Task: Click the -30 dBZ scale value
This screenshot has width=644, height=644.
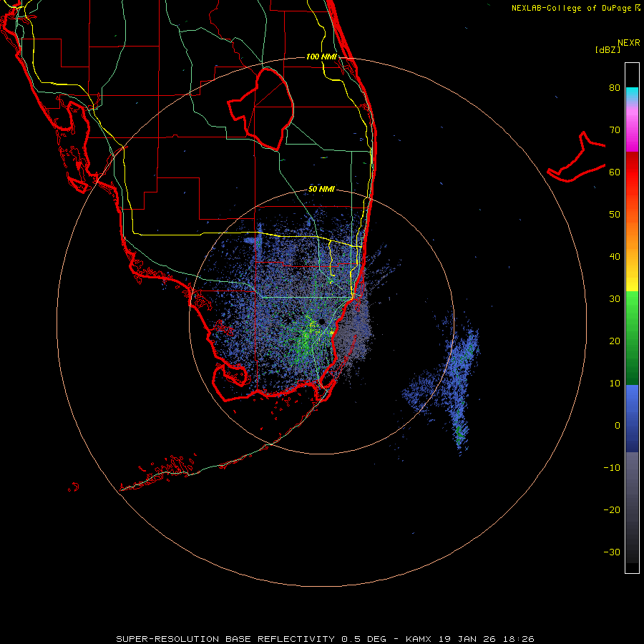Action: pos(612,552)
